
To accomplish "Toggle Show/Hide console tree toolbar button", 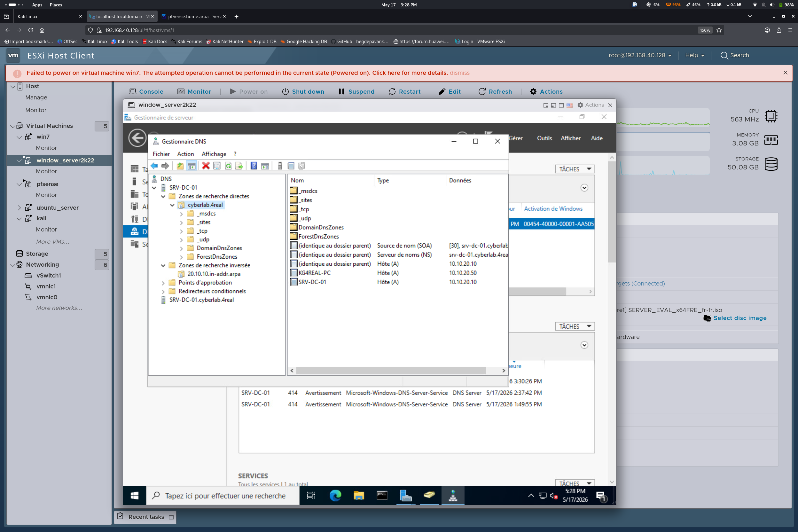I will [192, 166].
